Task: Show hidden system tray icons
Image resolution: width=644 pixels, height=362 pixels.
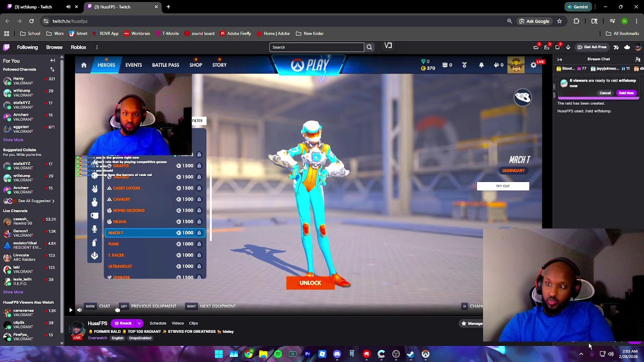Action: pos(581,354)
